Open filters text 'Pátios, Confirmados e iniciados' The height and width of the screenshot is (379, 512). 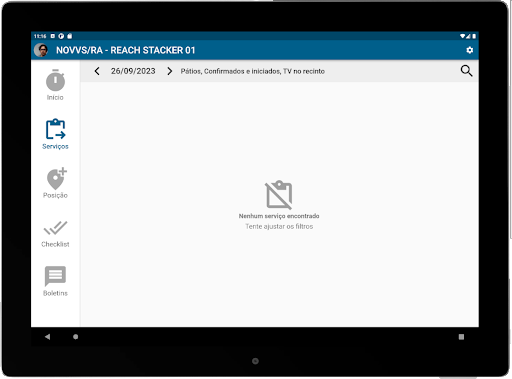tap(252, 71)
